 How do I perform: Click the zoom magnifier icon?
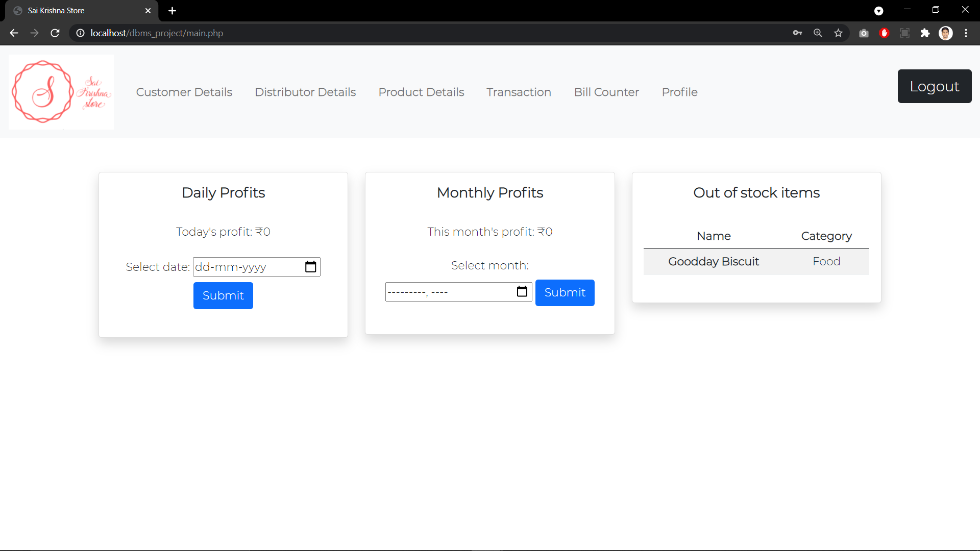(818, 33)
